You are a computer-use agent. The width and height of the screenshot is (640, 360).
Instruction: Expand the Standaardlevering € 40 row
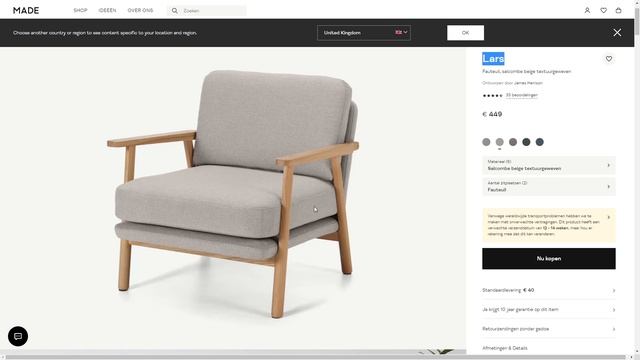click(549, 290)
